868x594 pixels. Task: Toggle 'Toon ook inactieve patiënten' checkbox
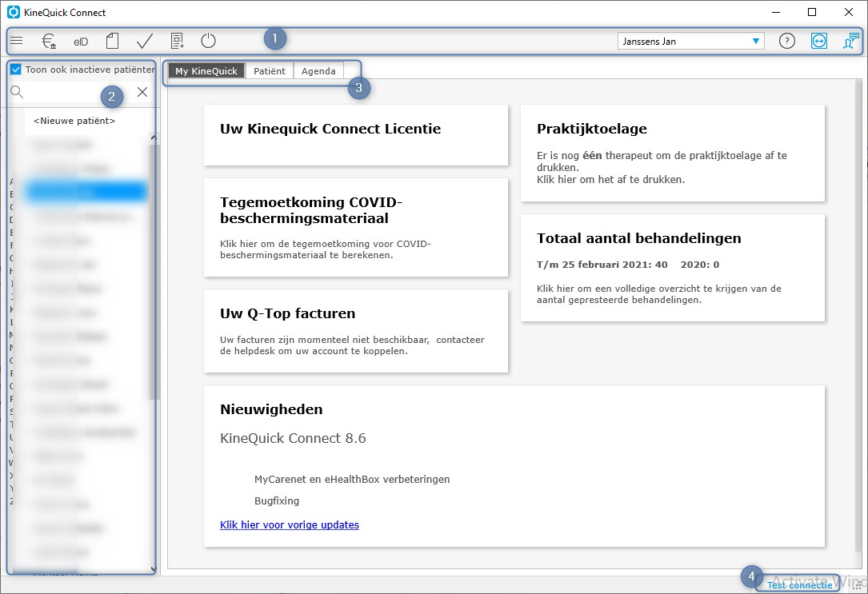[x=15, y=69]
